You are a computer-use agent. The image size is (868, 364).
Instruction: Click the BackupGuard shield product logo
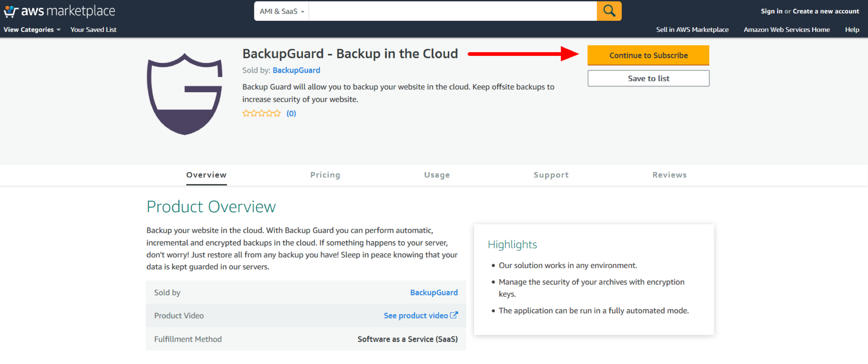185,94
